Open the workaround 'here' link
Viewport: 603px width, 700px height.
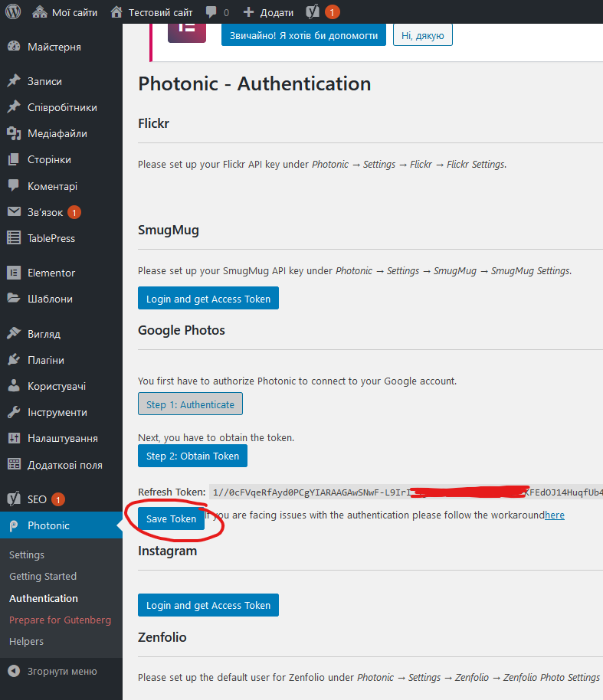point(555,515)
